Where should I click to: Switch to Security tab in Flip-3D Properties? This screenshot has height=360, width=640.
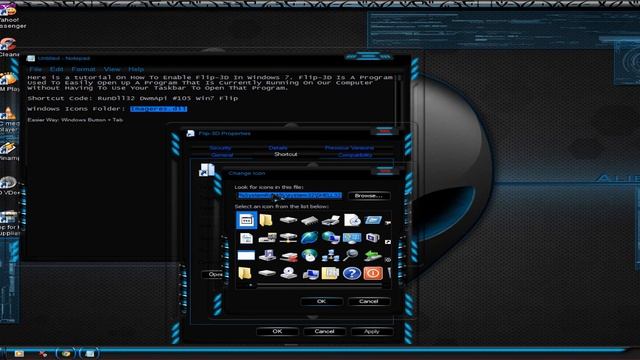coord(220,148)
